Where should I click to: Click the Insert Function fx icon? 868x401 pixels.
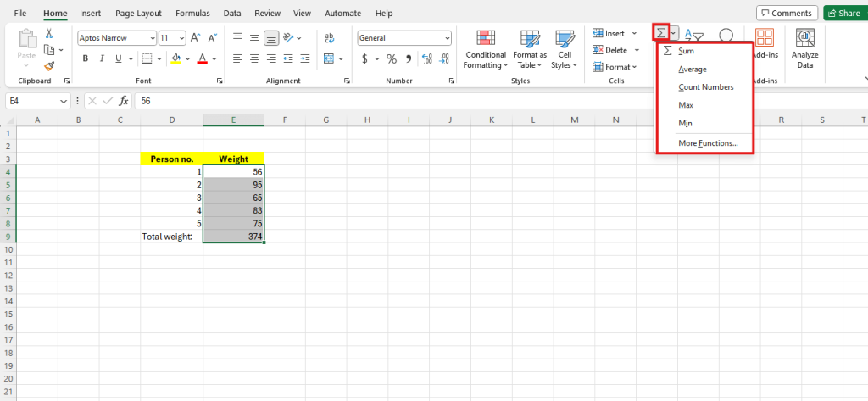124,100
